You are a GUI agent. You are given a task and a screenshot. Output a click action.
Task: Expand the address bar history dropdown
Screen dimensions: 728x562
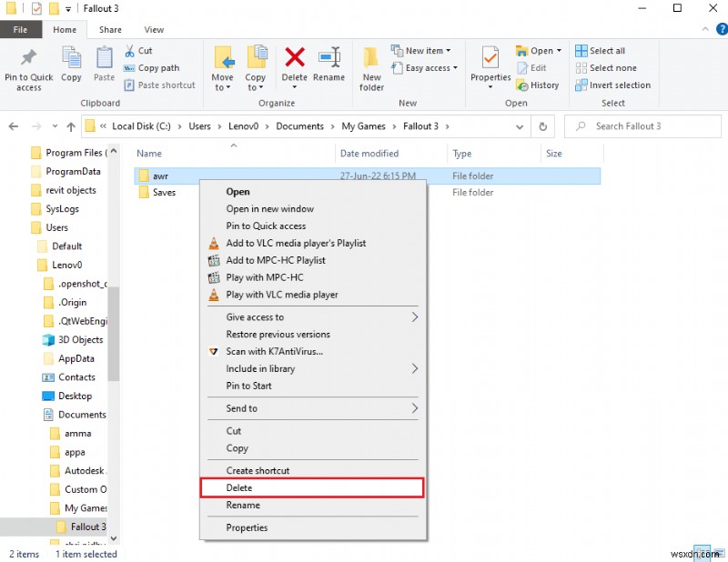coord(520,126)
